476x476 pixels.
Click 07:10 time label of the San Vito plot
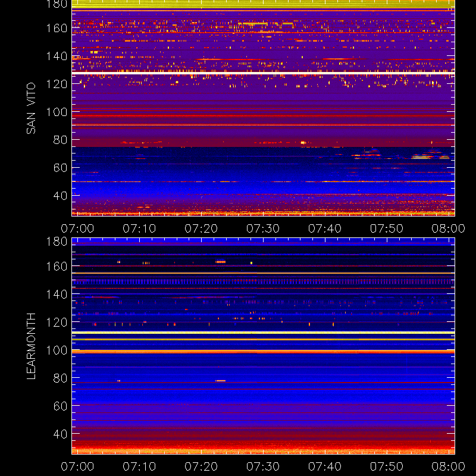point(139,228)
